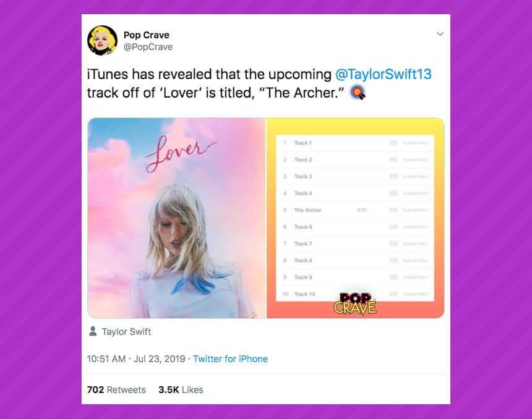Select The Archer track row
This screenshot has height=419, width=532.
click(355, 210)
